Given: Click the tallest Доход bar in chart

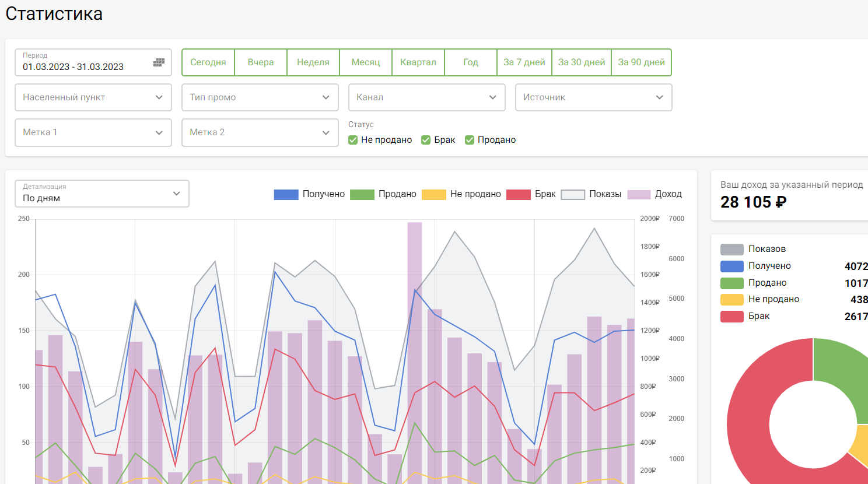Looking at the screenshot, I should tap(415, 353).
